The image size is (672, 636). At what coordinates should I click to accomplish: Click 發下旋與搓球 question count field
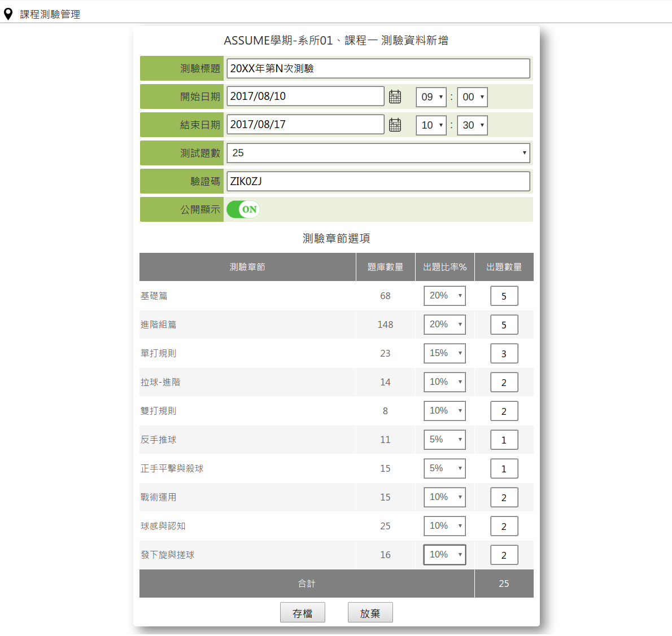pyautogui.click(x=504, y=555)
